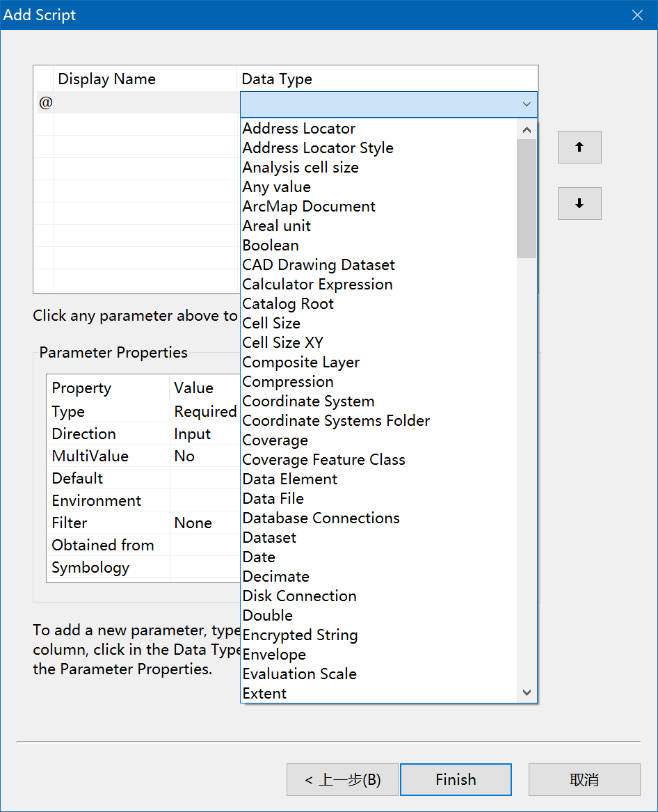This screenshot has height=812, width=658.
Task: Click the Finish button
Action: pos(456,779)
